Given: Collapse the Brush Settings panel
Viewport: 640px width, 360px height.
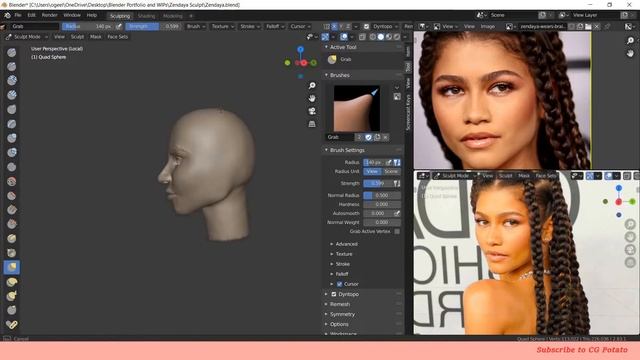Looking at the screenshot, I should coord(347,150).
